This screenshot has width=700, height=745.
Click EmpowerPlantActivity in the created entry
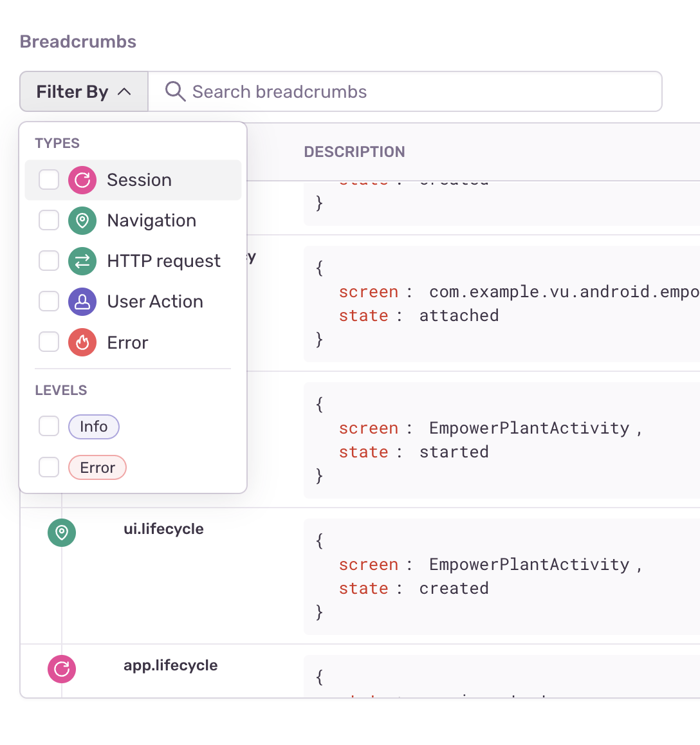point(529,564)
